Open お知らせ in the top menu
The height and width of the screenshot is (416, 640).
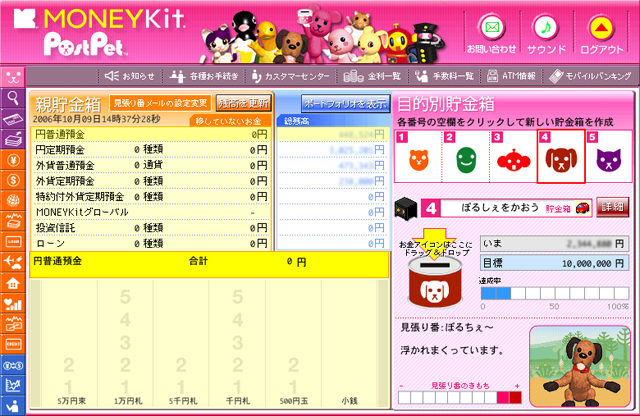130,76
